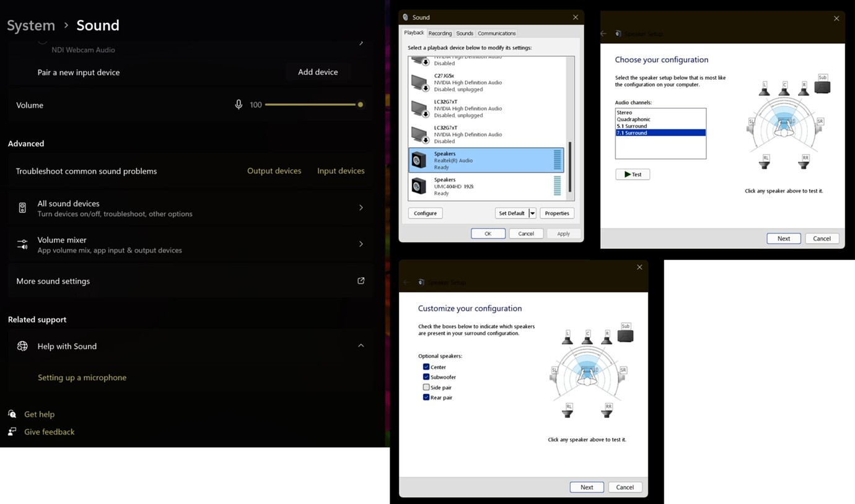Uncheck the Center speaker option
Screen dimensions: 855x504
point(426,367)
